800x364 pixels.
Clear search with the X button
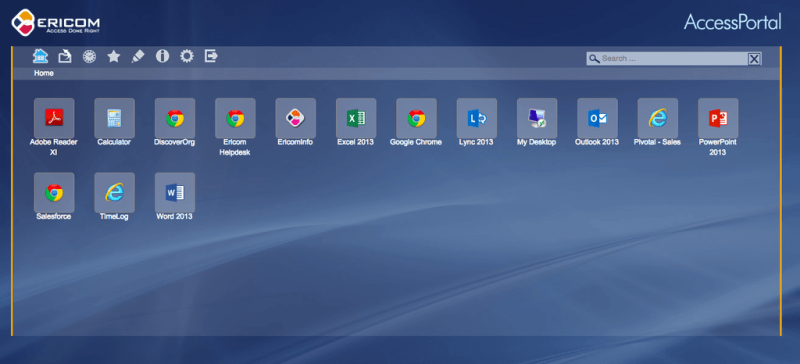pyautogui.click(x=754, y=59)
